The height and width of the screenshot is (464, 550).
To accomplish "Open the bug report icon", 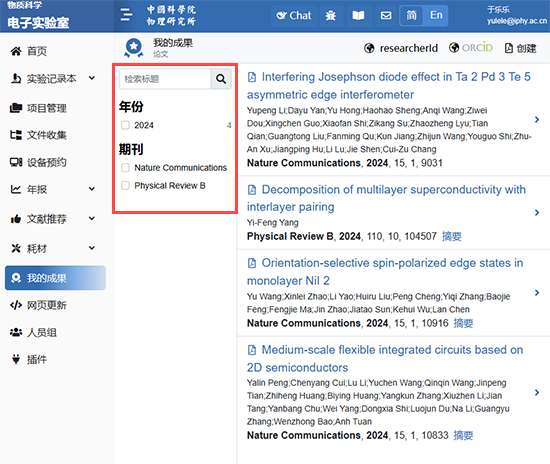I will coord(330,15).
